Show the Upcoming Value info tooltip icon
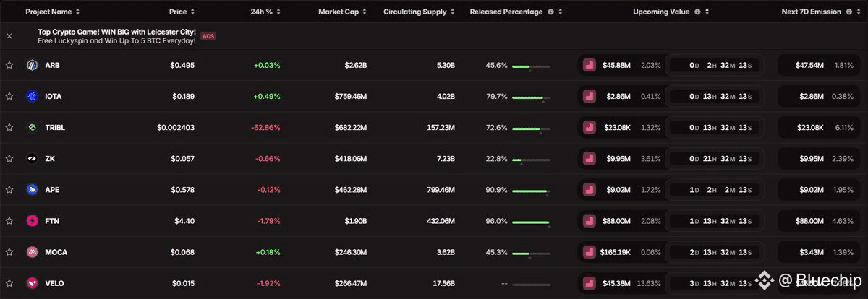This screenshot has width=868, height=299. pos(697,12)
